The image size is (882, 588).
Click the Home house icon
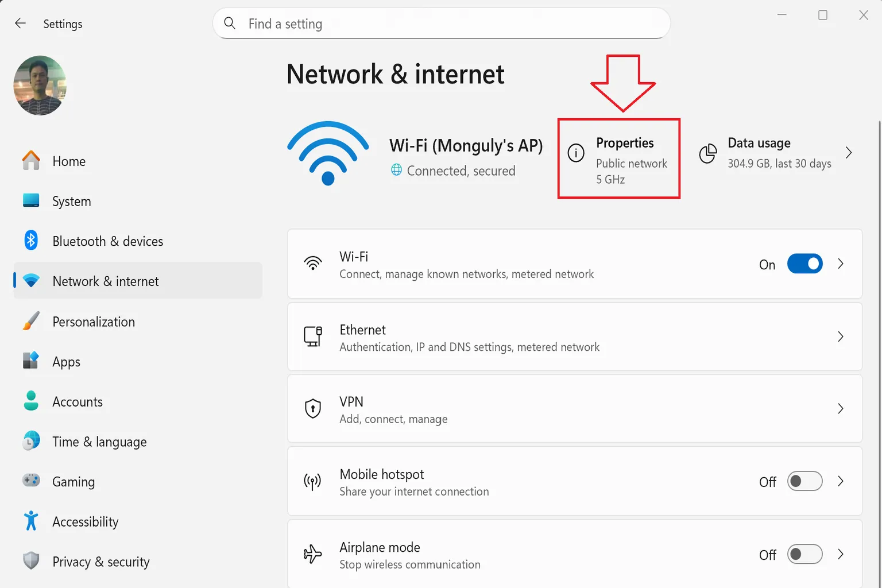click(x=31, y=161)
